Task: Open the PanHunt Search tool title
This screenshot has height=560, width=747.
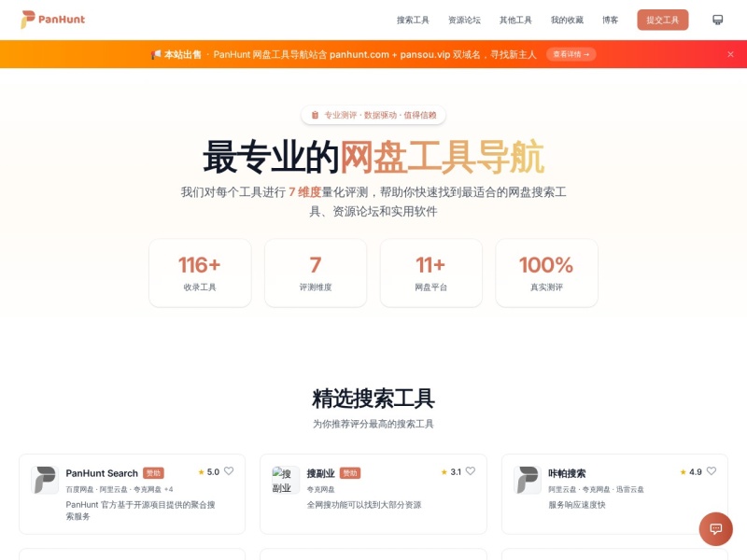Action: tap(102, 473)
